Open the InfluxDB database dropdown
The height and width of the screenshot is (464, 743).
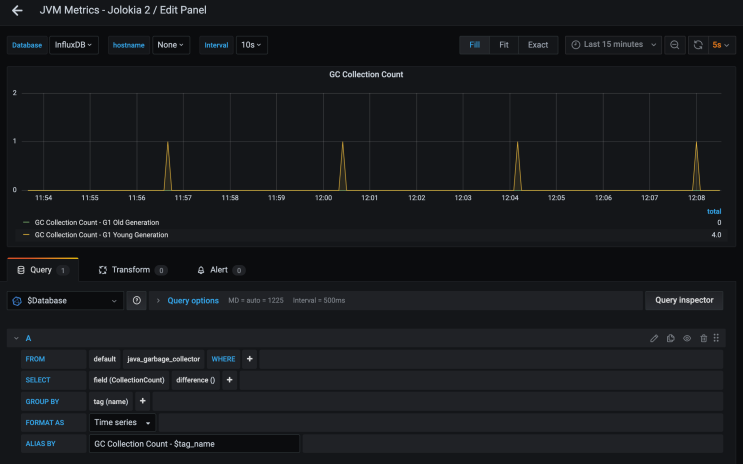point(73,45)
